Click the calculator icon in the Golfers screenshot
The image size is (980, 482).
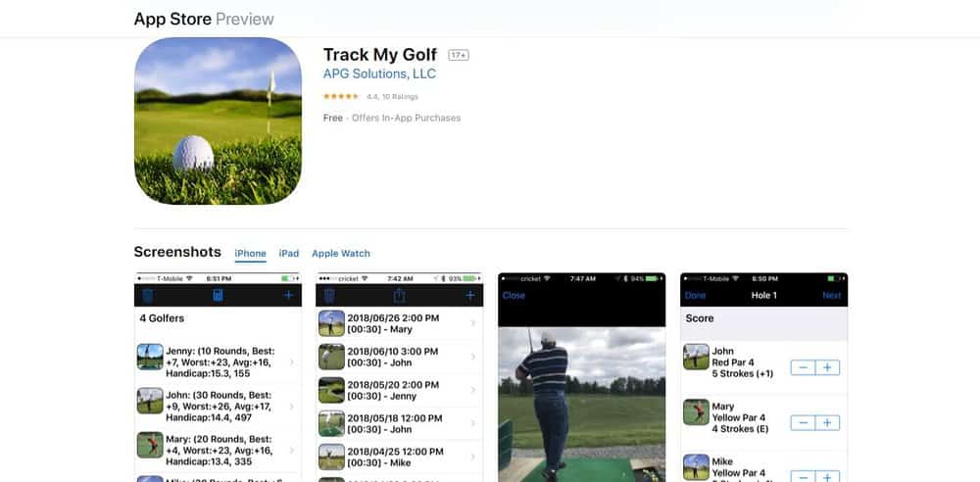(218, 296)
